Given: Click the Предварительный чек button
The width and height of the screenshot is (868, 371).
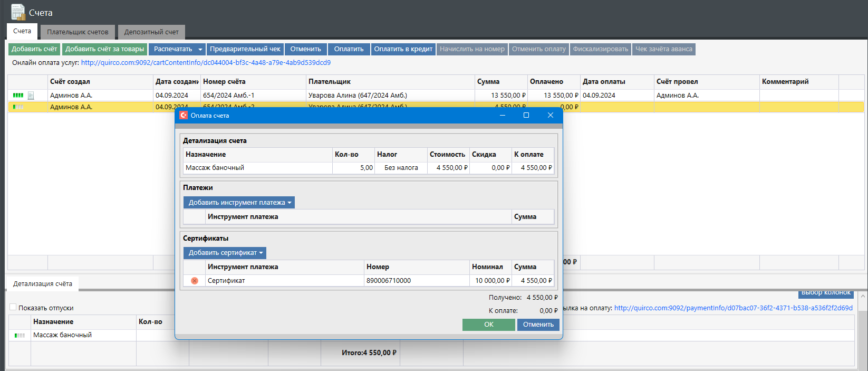Looking at the screenshot, I should 245,49.
